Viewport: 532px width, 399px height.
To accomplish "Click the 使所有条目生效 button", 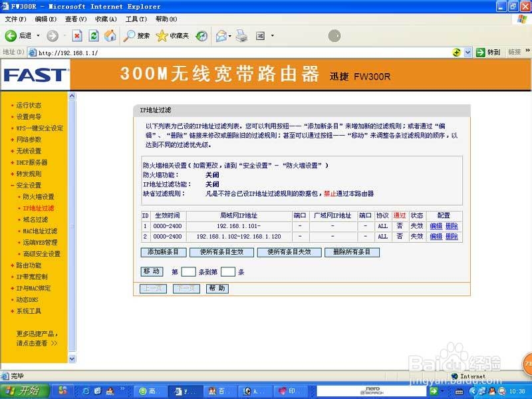I will tap(221, 252).
